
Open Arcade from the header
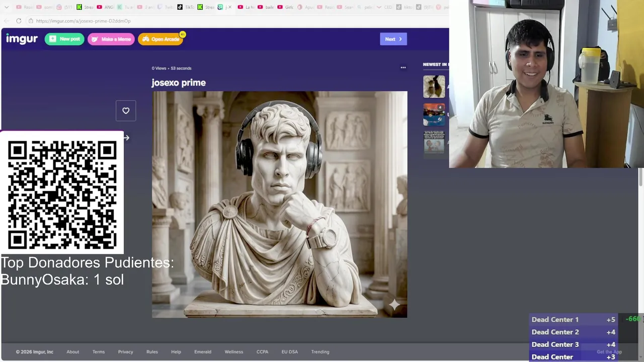tap(160, 39)
